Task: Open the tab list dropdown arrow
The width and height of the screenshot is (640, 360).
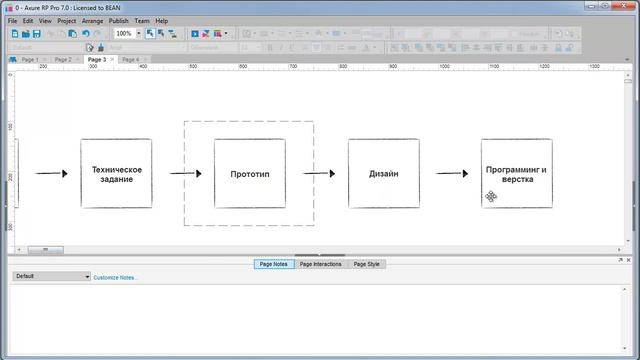Action: (627, 60)
